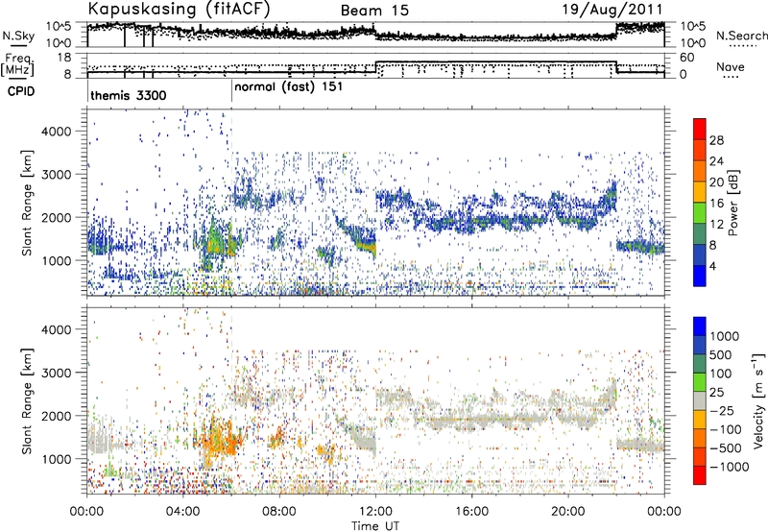
Task: Click the "2000" tick of the velocity panel
Action: [57, 416]
